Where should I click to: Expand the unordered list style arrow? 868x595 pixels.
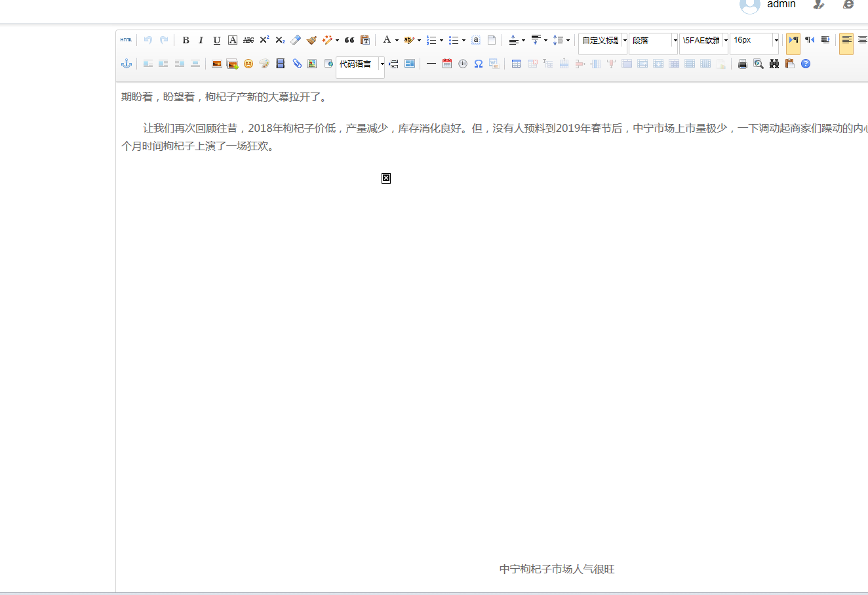[464, 40]
